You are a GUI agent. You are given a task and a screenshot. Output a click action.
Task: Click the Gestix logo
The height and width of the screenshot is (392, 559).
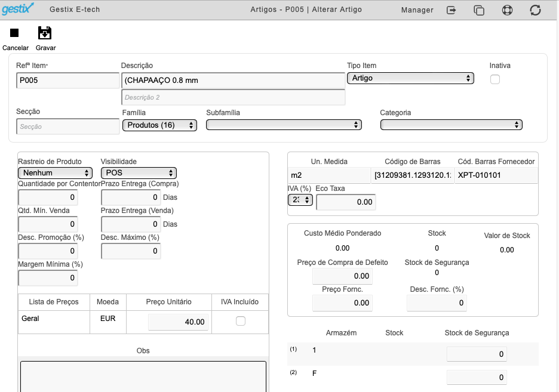(18, 8)
